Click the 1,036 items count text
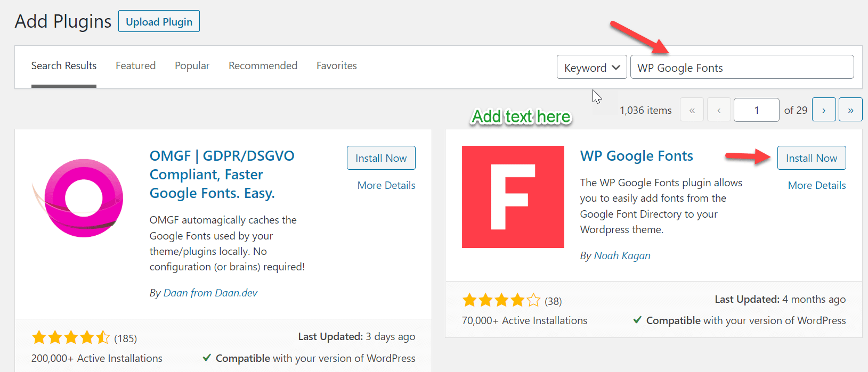This screenshot has height=372, width=868. click(646, 110)
